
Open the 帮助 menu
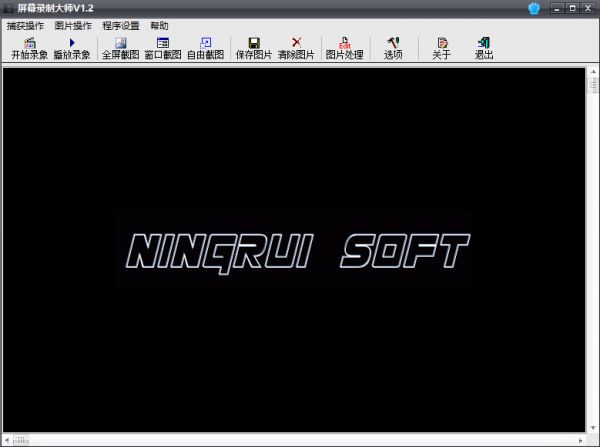[159, 26]
